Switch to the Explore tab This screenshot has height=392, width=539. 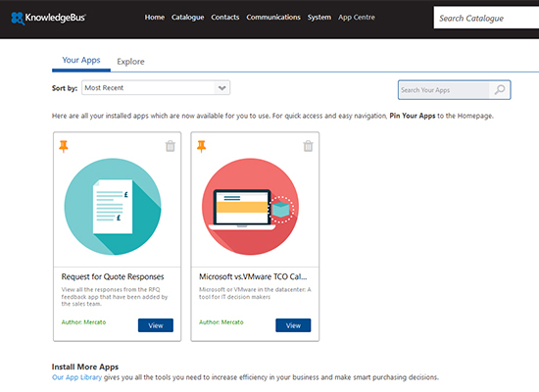130,62
